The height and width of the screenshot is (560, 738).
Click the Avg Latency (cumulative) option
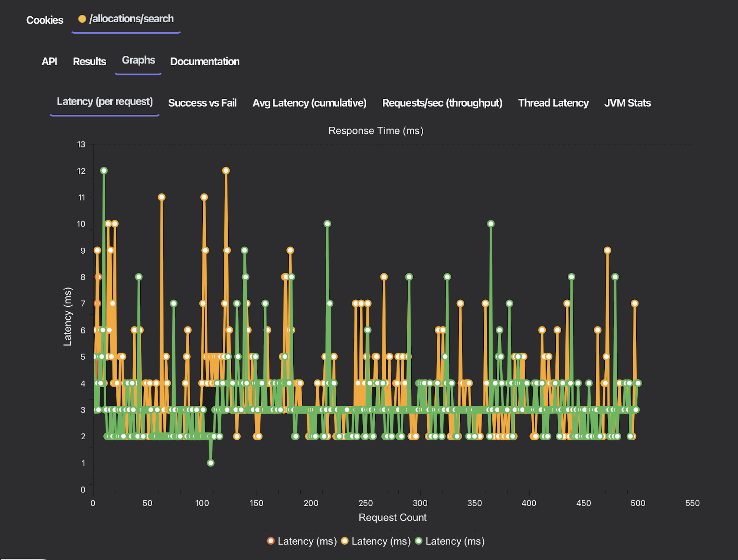(309, 103)
